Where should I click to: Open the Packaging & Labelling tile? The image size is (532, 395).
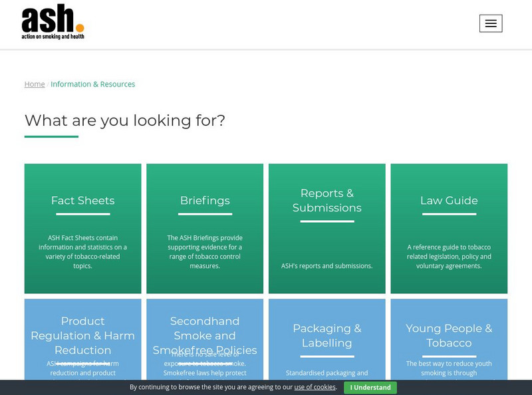pos(327,339)
